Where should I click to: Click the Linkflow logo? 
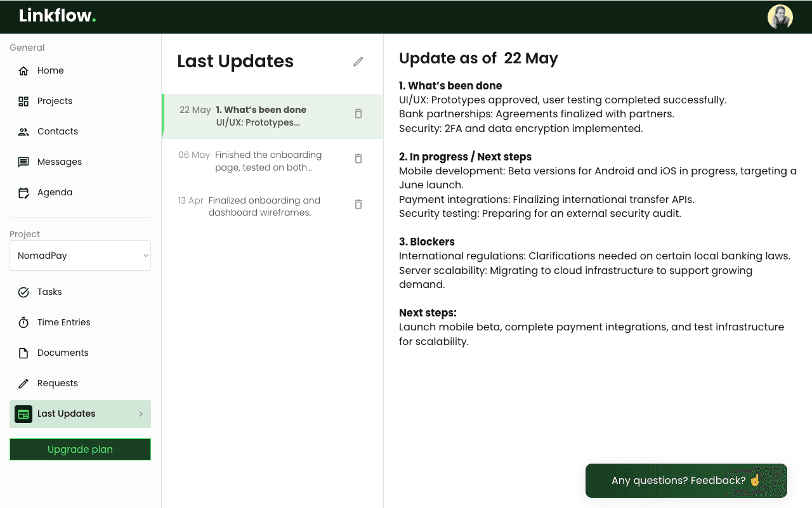pos(58,16)
